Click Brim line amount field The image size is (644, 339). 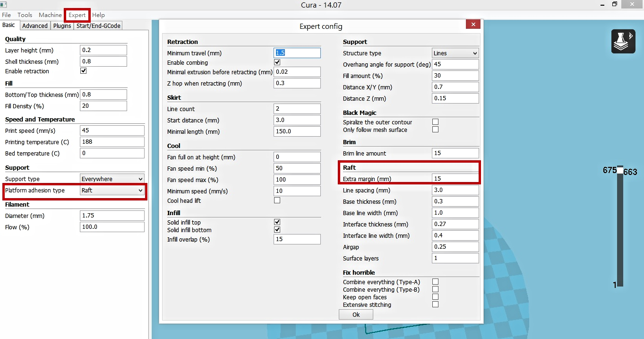[x=455, y=153]
